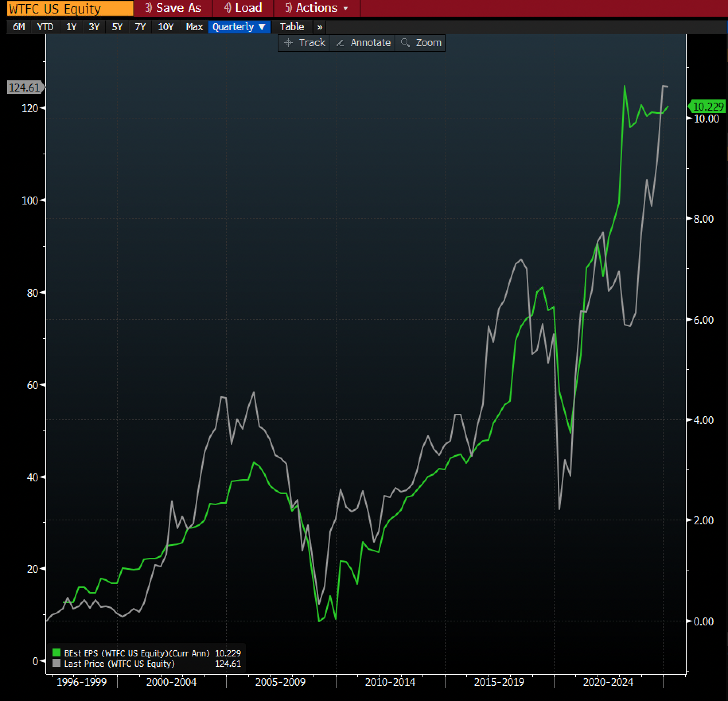The height and width of the screenshot is (701, 728).
Task: Click the 10.229 EPS axis marker
Action: pos(707,106)
